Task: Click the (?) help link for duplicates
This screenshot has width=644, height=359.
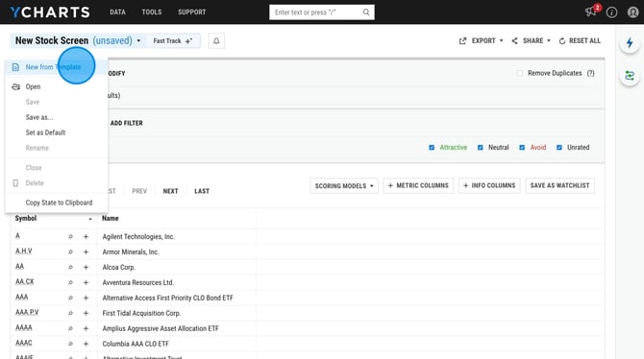Action: coord(590,73)
